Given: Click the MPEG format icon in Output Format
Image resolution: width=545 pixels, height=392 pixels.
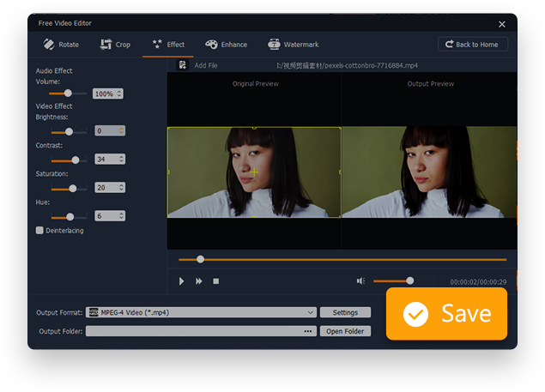Looking at the screenshot, I should tap(94, 312).
